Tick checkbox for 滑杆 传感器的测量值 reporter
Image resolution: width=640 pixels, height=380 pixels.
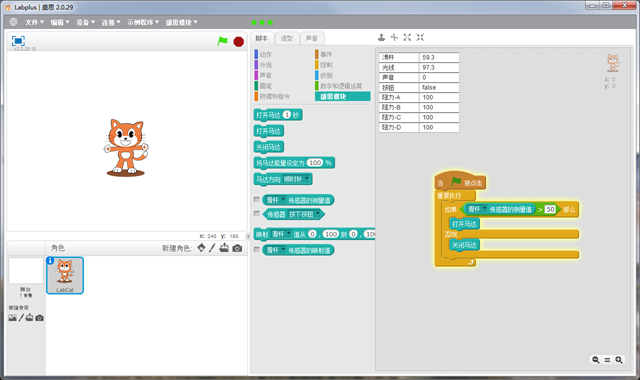257,200
